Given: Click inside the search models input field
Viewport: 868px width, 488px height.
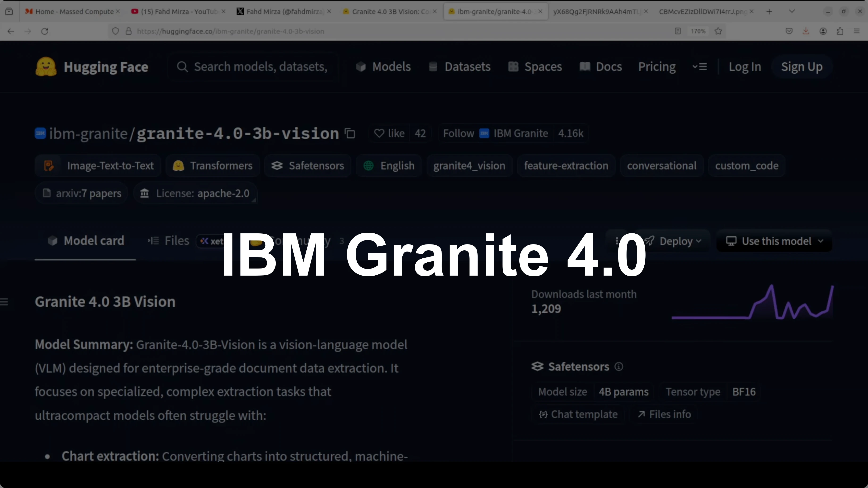Looking at the screenshot, I should [x=253, y=66].
